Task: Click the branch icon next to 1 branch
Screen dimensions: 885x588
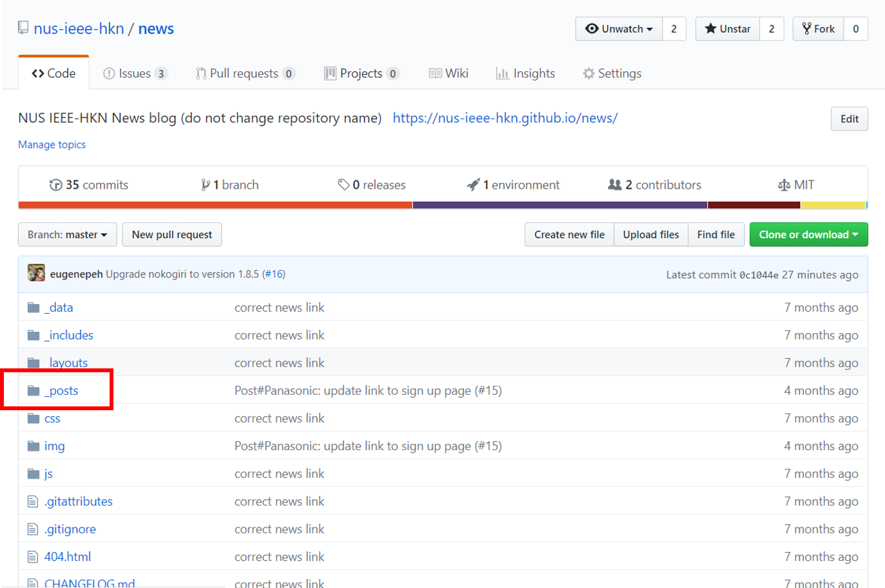Action: (x=206, y=185)
